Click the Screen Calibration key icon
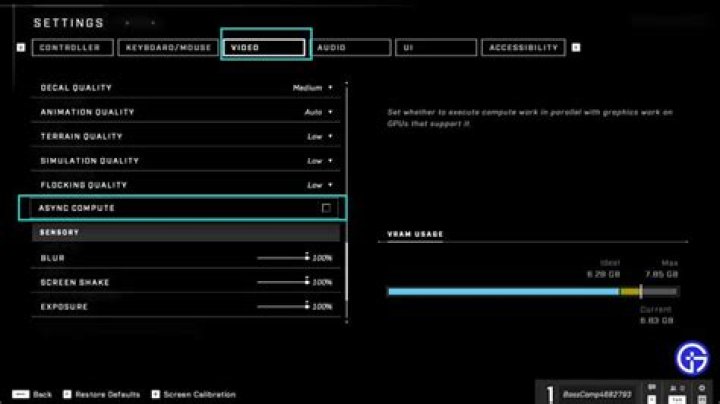720x404 pixels. pos(155,394)
